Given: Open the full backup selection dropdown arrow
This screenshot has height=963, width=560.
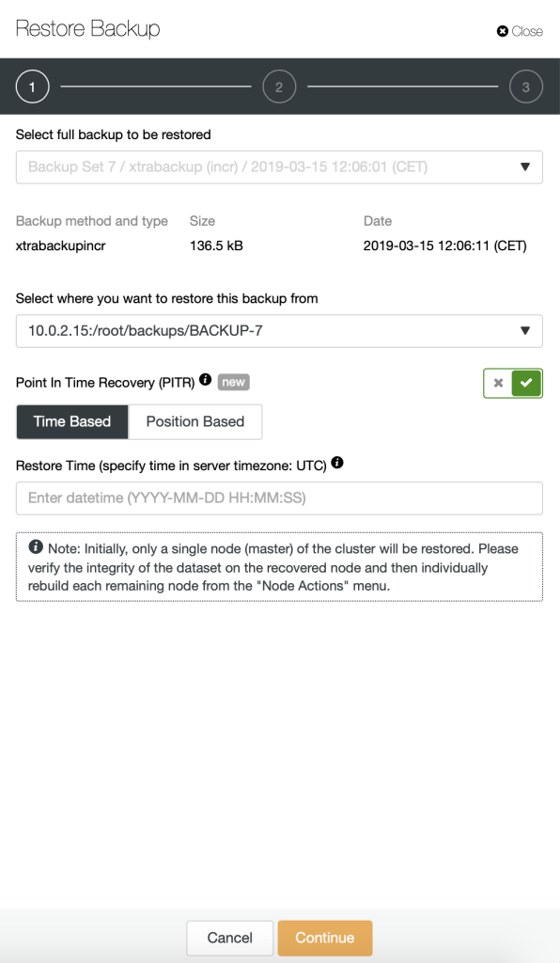Looking at the screenshot, I should point(525,167).
